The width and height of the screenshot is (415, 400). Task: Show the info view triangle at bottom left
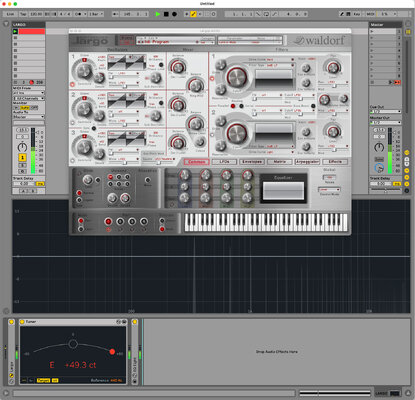tap(6, 393)
